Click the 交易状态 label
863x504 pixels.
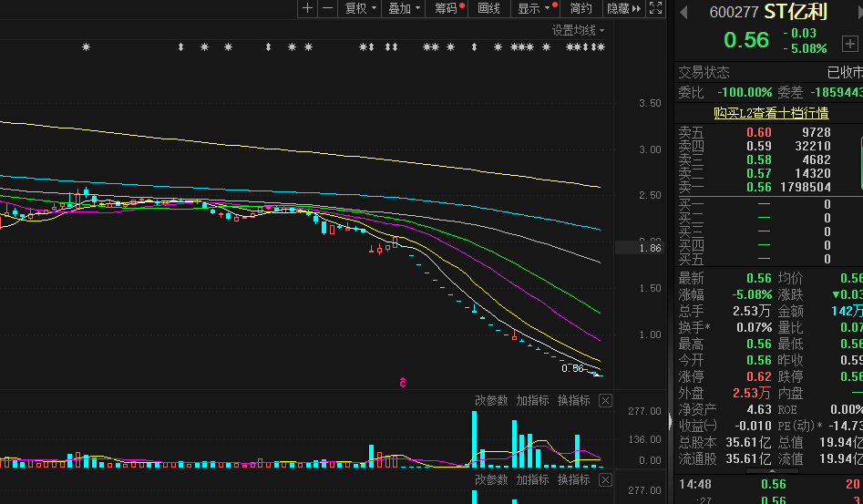[x=704, y=72]
